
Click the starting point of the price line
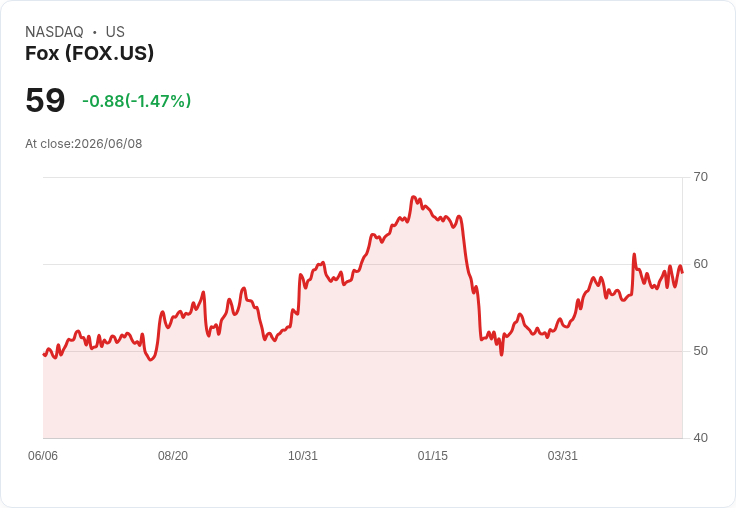click(44, 354)
